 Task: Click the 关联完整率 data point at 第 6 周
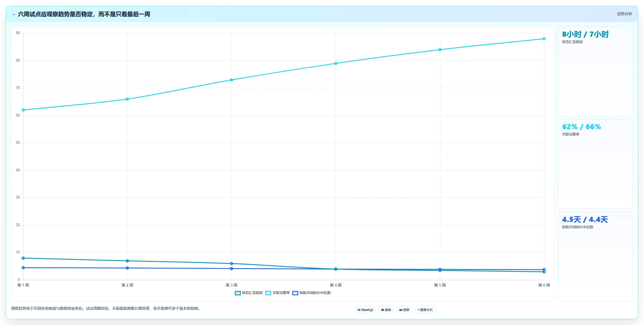tap(544, 39)
